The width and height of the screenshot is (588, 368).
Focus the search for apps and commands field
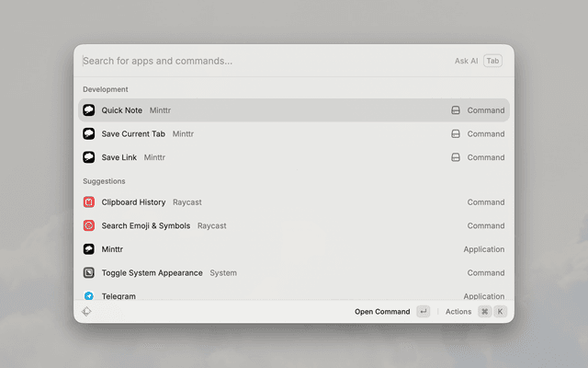257,62
